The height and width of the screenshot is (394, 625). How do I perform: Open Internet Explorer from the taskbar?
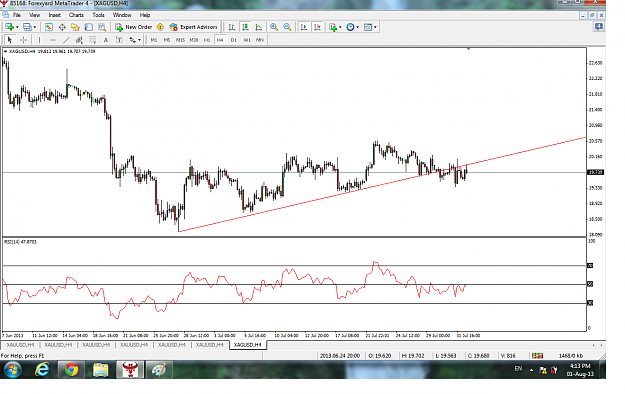pyautogui.click(x=42, y=370)
